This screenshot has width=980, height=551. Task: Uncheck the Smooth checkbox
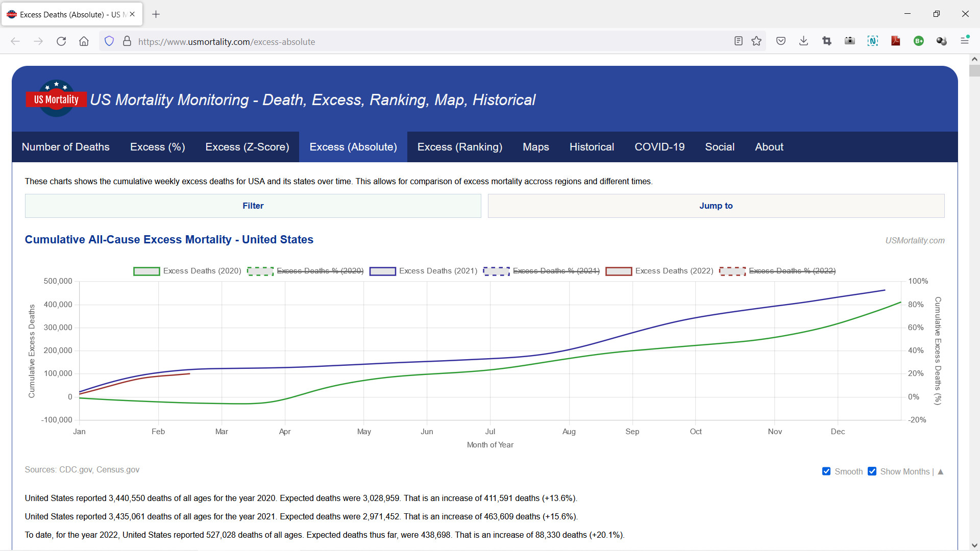826,471
